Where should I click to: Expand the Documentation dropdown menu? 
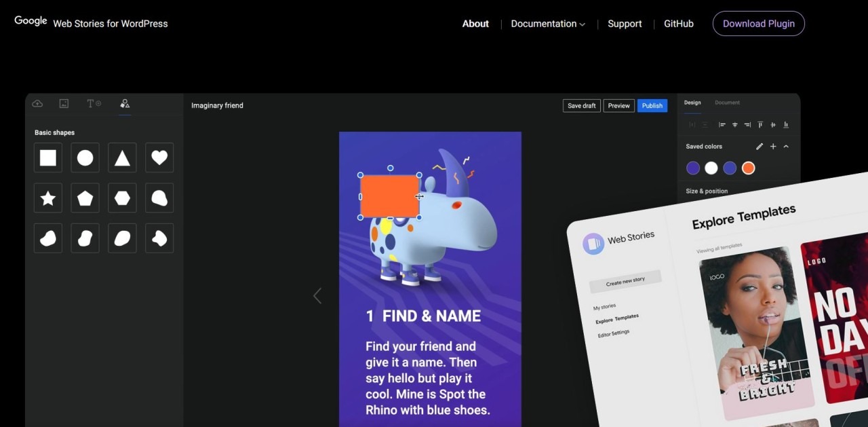click(548, 24)
